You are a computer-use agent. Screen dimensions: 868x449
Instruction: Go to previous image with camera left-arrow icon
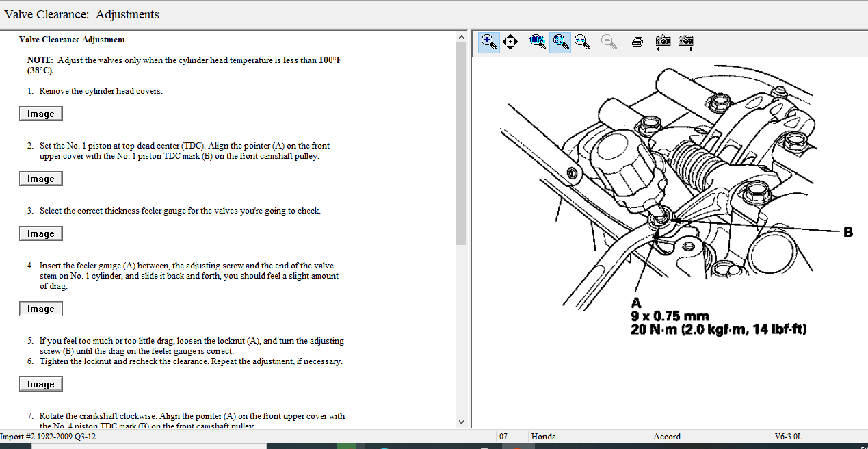tap(663, 42)
